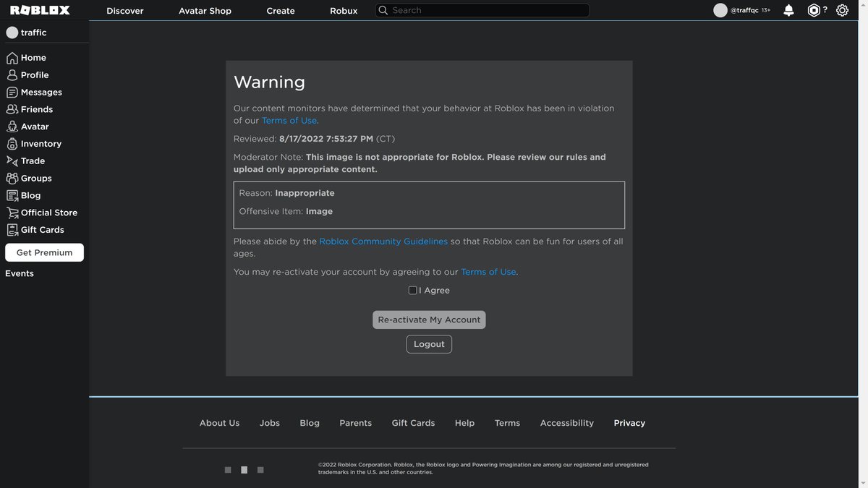Click the Inventory backpack icon in sidebar

click(12, 144)
